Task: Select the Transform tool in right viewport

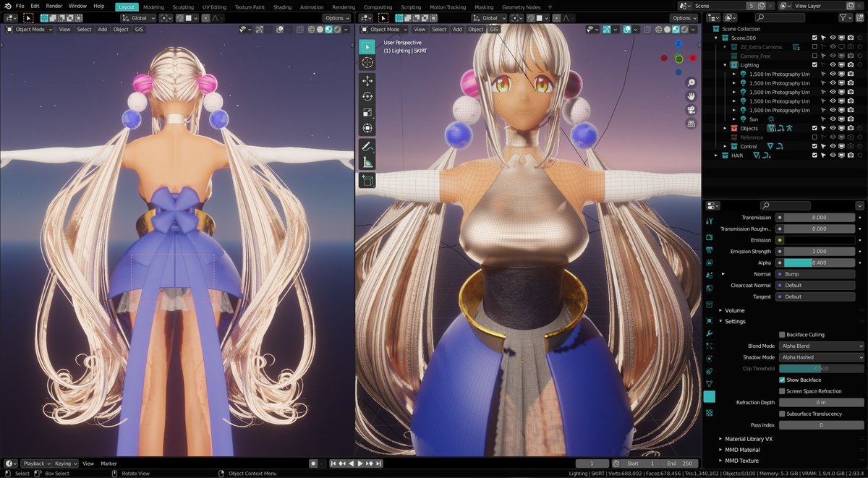Action: [367, 128]
